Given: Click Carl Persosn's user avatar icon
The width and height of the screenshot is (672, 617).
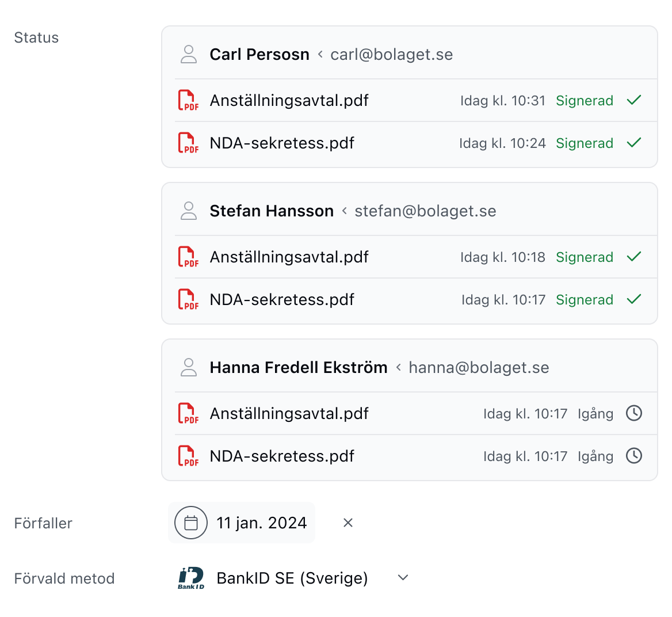Looking at the screenshot, I should pyautogui.click(x=189, y=55).
